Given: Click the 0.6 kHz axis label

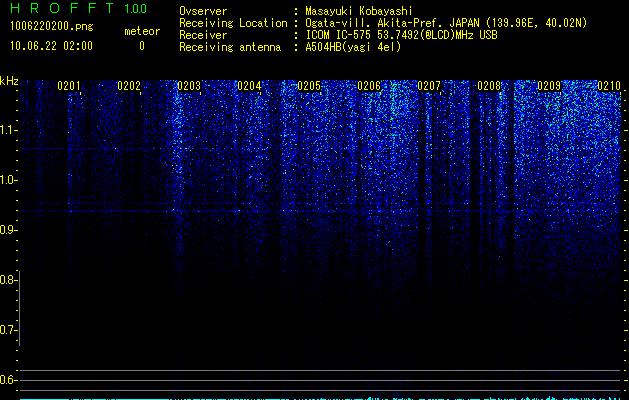Looking at the screenshot, I should [x=8, y=380].
